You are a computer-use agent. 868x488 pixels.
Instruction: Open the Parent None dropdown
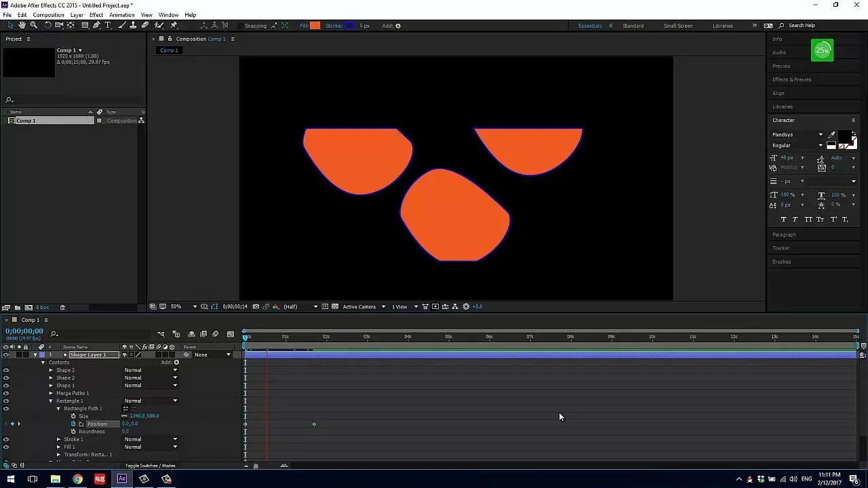213,354
